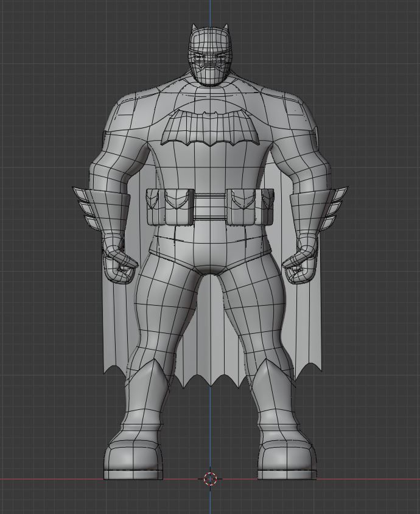Image resolution: width=420 pixels, height=514 pixels.
Task: Click the 3D cursor at the world origin
Action: (210, 479)
